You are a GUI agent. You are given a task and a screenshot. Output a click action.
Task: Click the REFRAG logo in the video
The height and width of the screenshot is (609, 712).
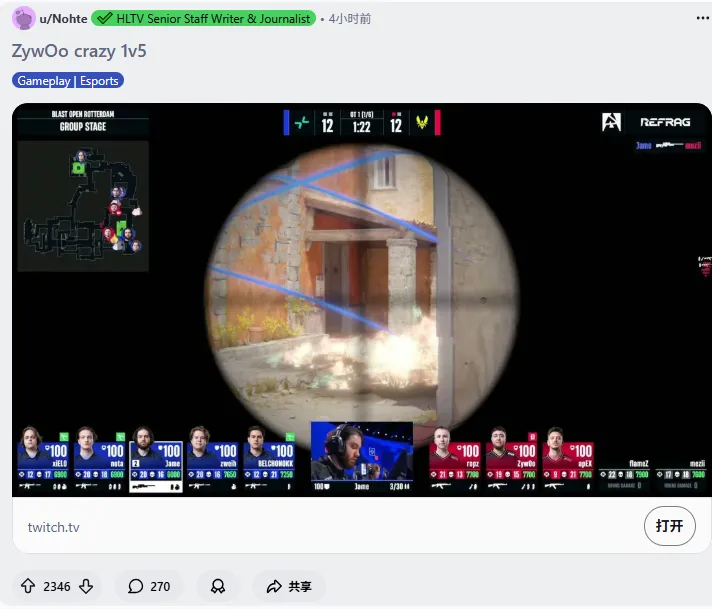(665, 122)
